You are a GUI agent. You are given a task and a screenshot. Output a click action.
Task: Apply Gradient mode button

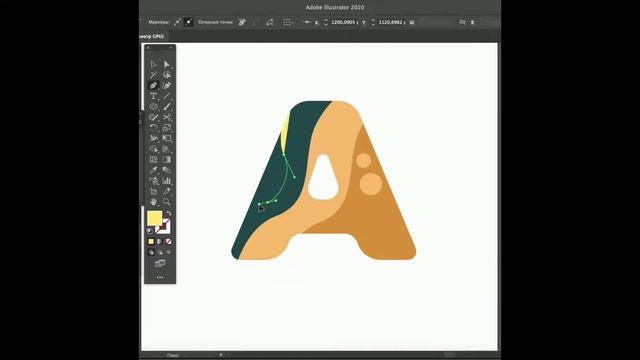[160, 242]
